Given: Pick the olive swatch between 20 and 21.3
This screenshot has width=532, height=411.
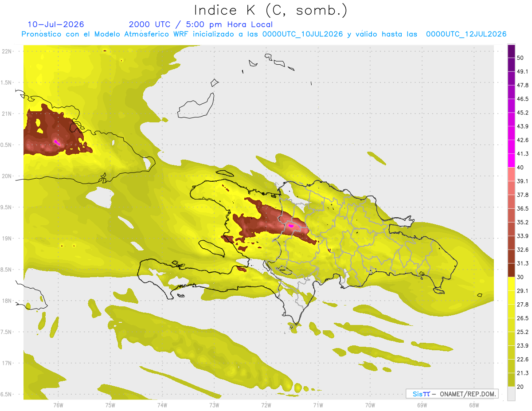Looking at the screenshot, I should pyautogui.click(x=511, y=380).
